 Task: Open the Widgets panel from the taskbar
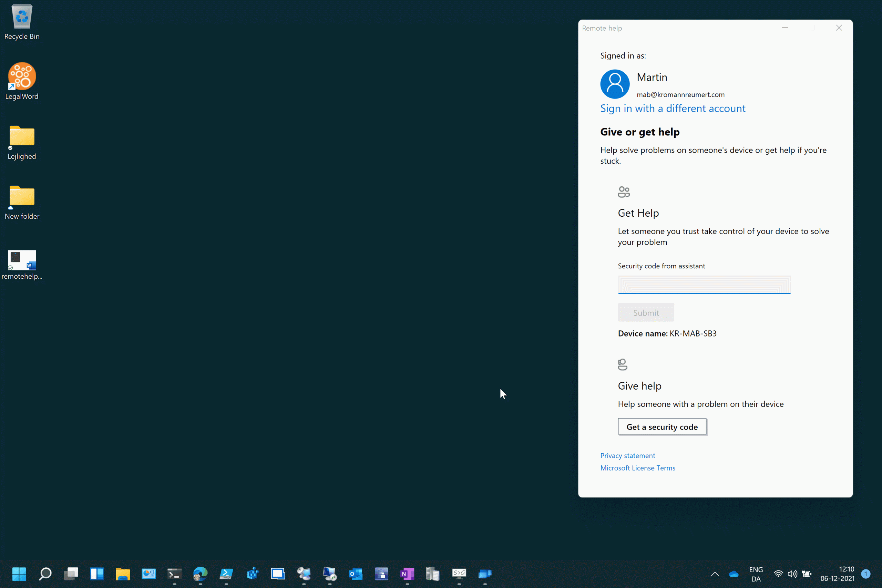(97, 574)
